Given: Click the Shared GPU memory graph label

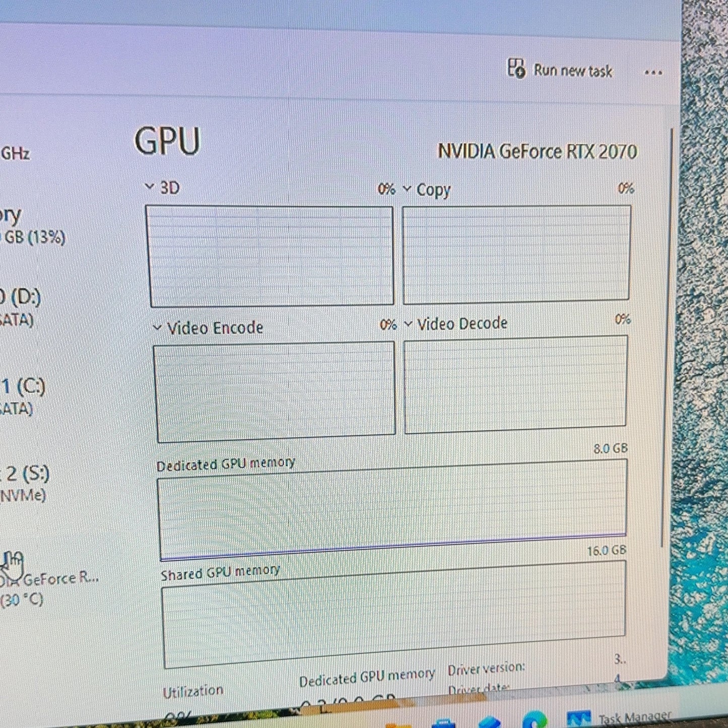Looking at the screenshot, I should (220, 573).
